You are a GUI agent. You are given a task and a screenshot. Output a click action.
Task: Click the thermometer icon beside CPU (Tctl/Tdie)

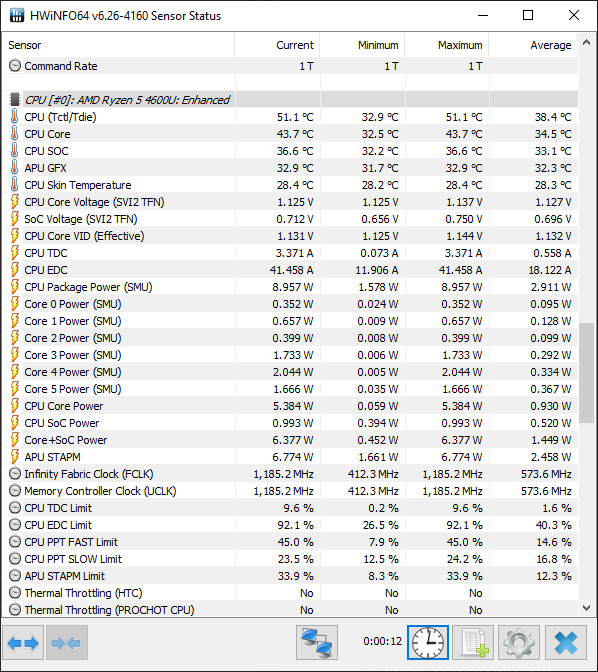point(15,117)
